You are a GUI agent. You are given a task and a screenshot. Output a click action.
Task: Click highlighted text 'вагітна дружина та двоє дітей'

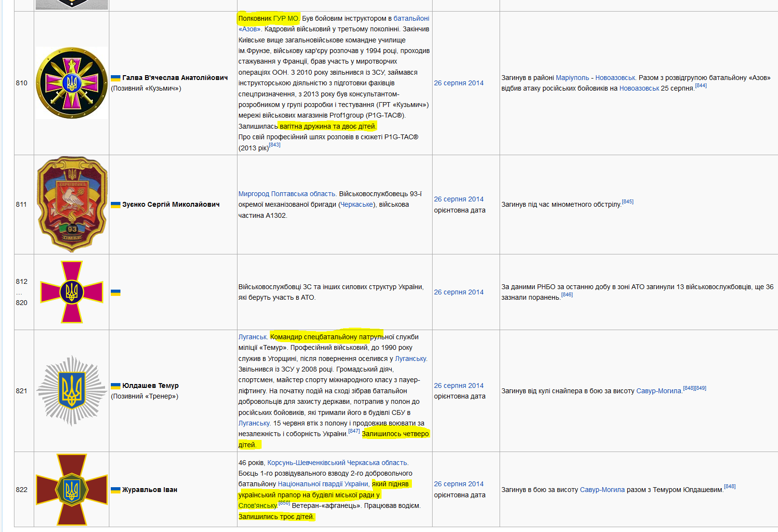(328, 126)
